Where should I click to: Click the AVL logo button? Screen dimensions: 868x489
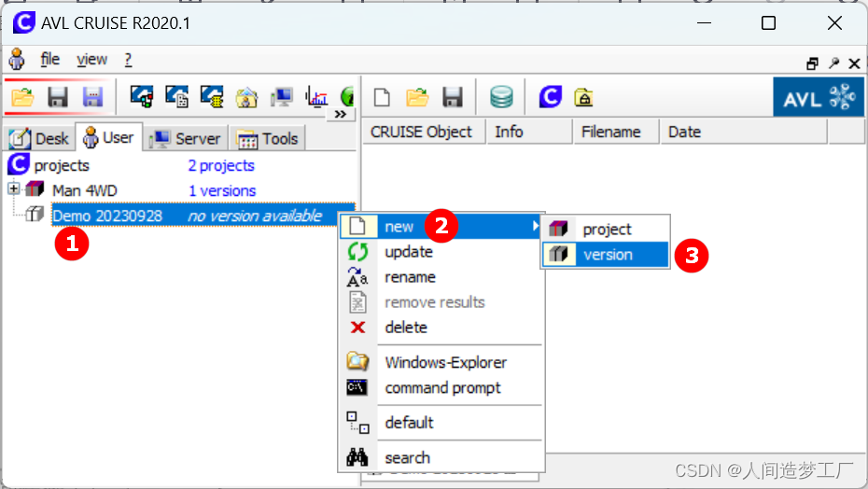tap(819, 97)
